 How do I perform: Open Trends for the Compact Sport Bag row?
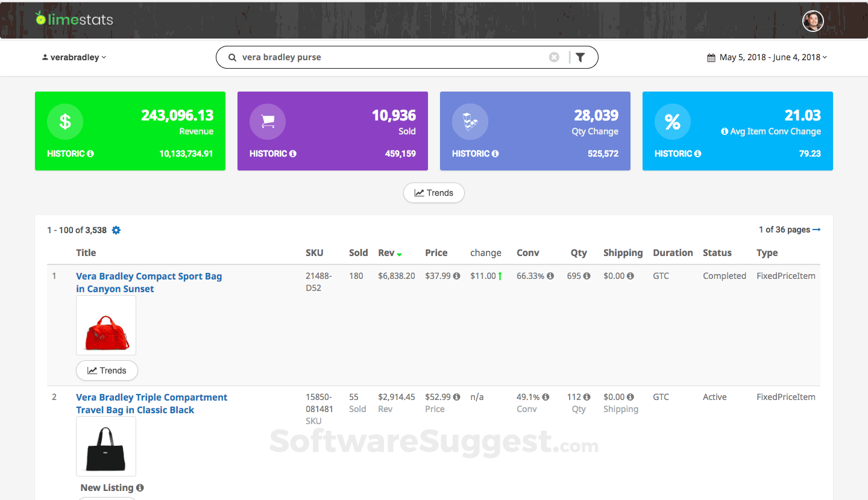pyautogui.click(x=107, y=370)
